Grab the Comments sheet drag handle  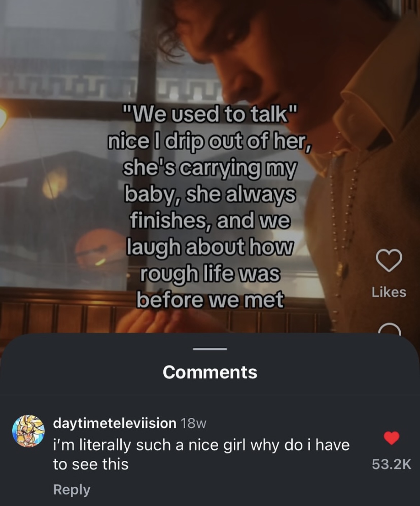click(210, 349)
